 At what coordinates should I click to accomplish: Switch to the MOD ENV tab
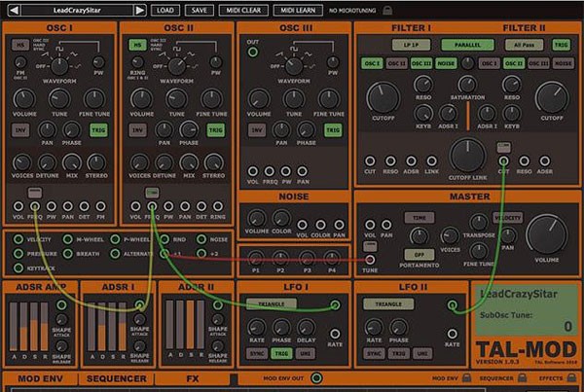point(40,378)
